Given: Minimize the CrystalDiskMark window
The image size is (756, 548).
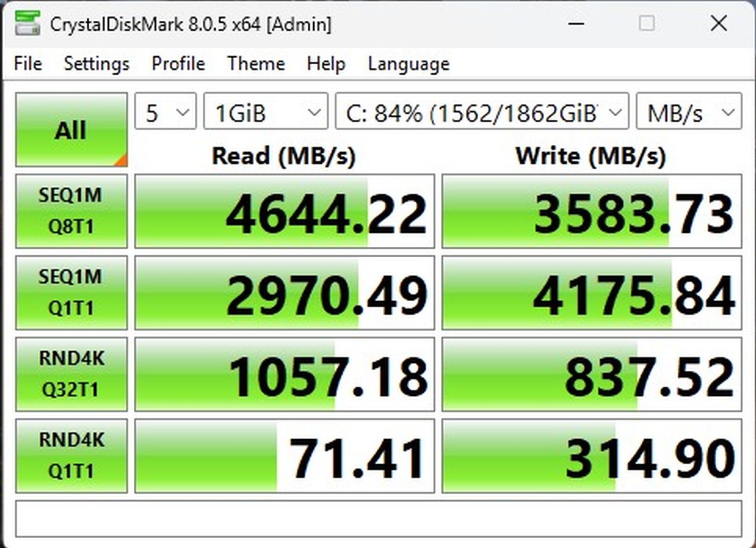Looking at the screenshot, I should (x=576, y=23).
